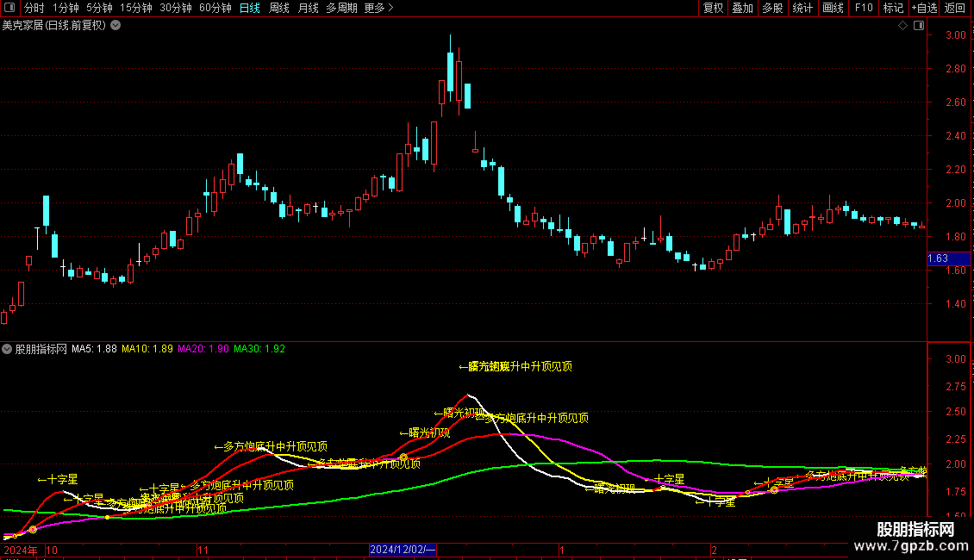Switch to 周线 weekly chart

point(279,8)
